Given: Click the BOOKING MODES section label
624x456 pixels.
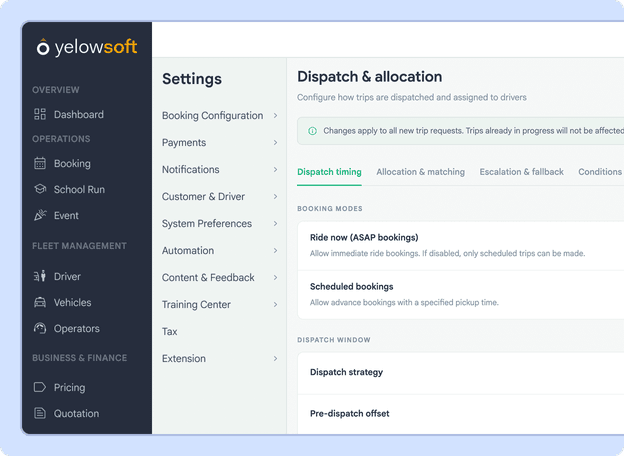Looking at the screenshot, I should pyautogui.click(x=330, y=209).
